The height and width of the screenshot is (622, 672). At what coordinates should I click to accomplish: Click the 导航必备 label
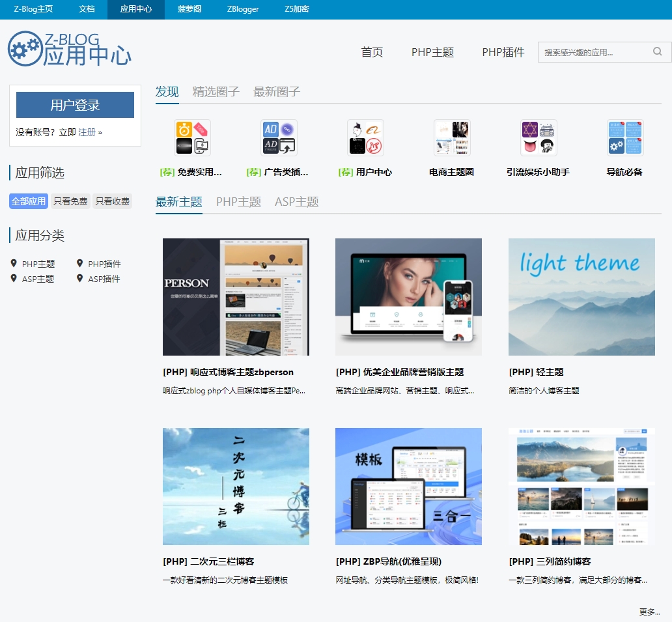point(624,173)
